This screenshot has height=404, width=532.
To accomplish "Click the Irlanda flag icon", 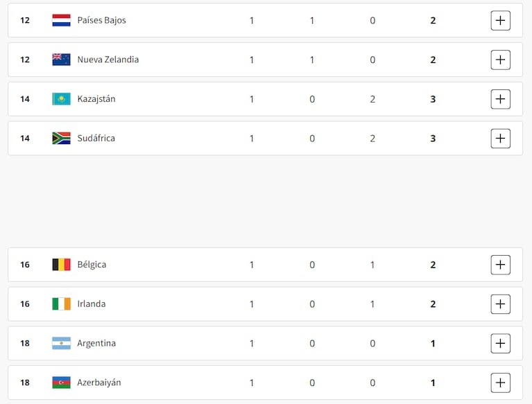I will click(61, 304).
